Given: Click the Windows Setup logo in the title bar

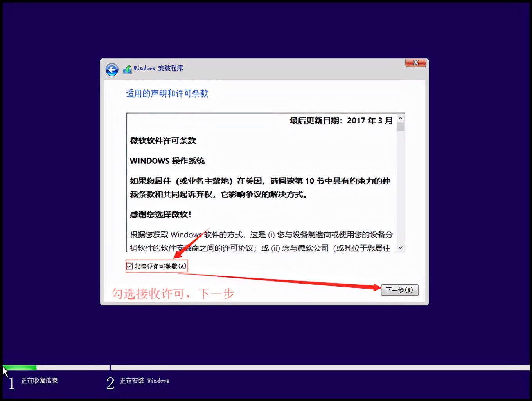Looking at the screenshot, I should tap(127, 69).
